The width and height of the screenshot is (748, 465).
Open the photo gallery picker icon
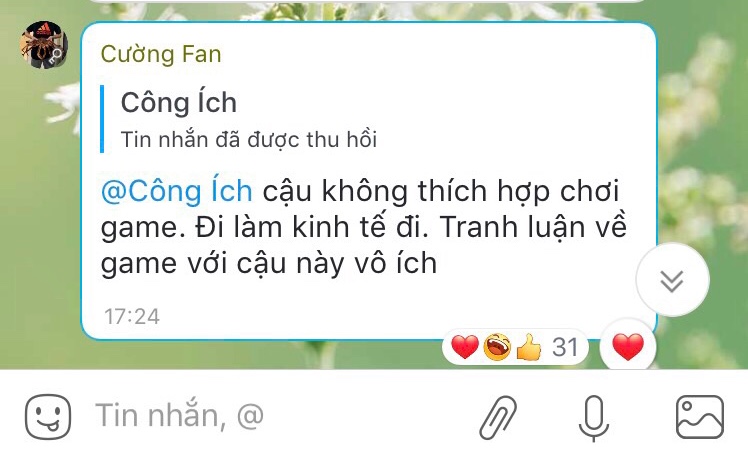pos(700,417)
